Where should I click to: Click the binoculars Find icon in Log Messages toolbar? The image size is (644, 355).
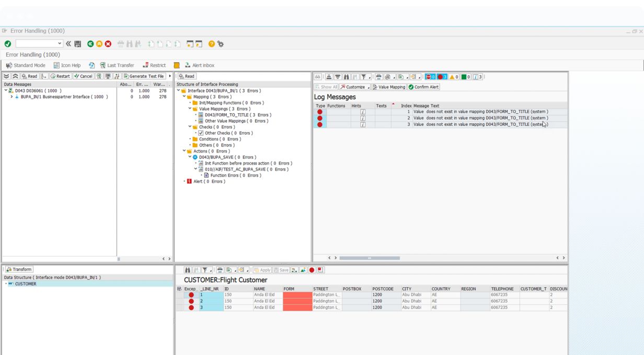point(347,77)
